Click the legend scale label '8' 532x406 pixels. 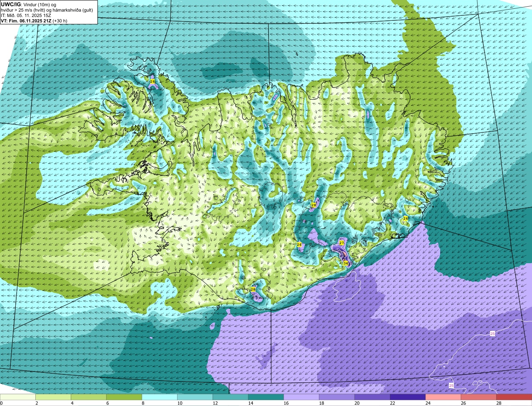pyautogui.click(x=142, y=403)
